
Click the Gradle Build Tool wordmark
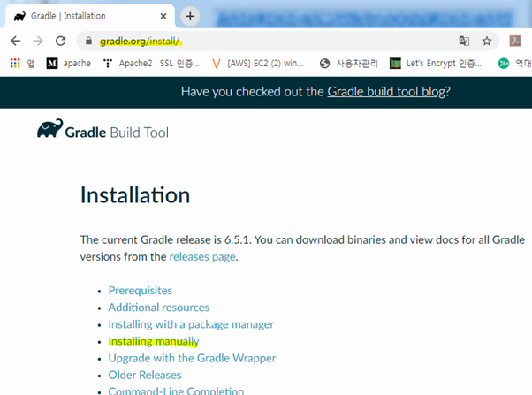click(x=117, y=133)
